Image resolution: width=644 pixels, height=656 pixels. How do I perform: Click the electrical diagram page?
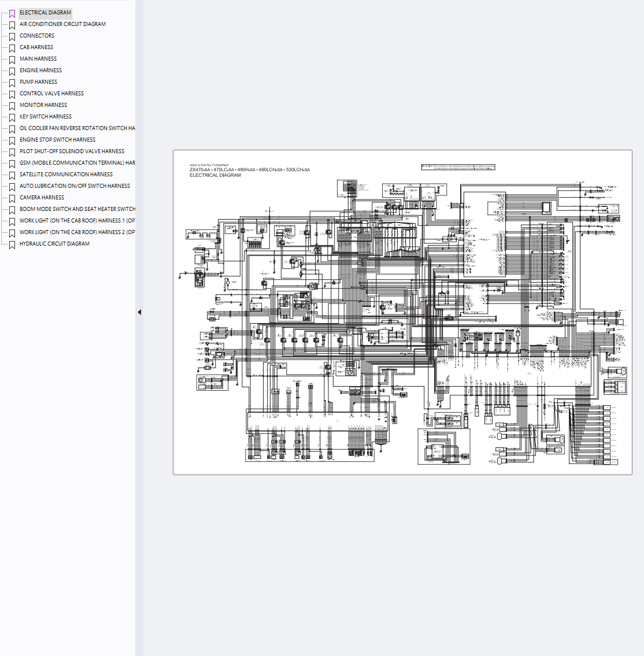[x=402, y=312]
